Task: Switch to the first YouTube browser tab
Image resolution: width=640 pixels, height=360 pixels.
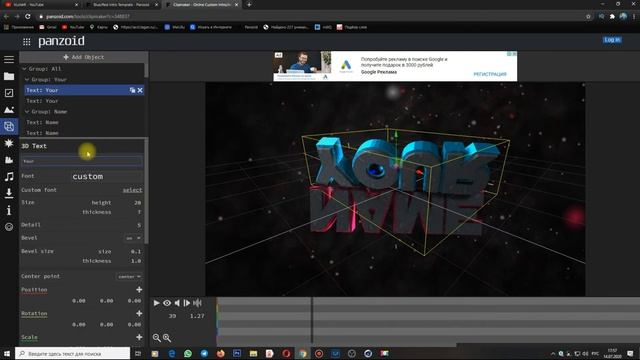Action: 40,4
